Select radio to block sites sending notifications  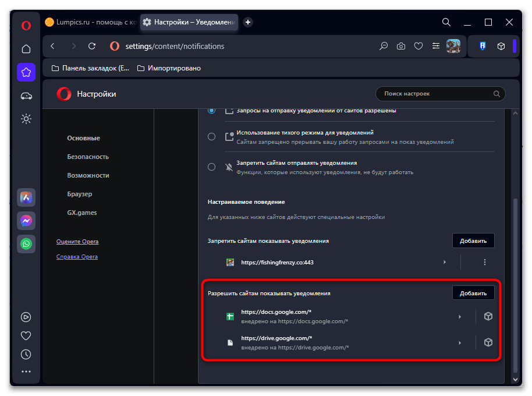pyautogui.click(x=211, y=167)
